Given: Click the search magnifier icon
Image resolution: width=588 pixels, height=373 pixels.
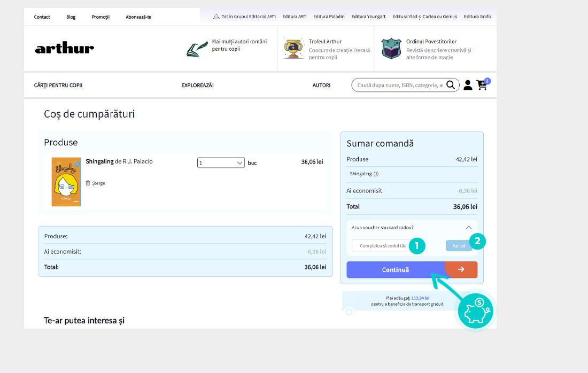Looking at the screenshot, I should [x=451, y=85].
